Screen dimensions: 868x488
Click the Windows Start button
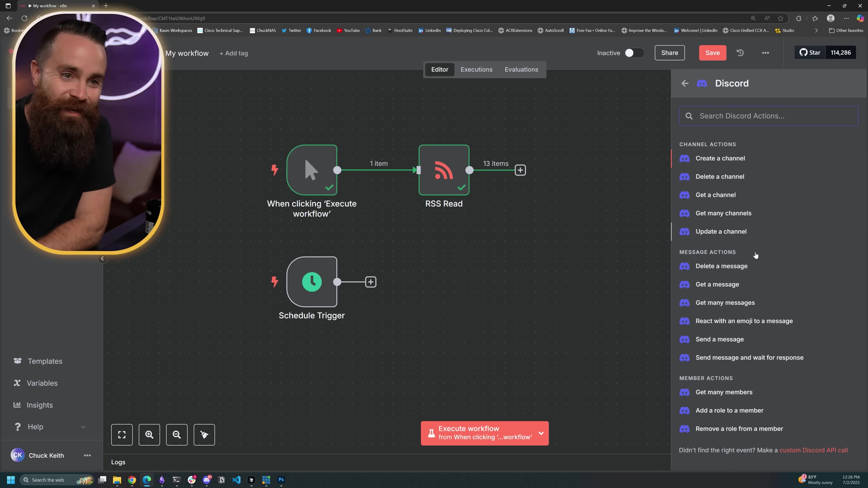click(11, 480)
